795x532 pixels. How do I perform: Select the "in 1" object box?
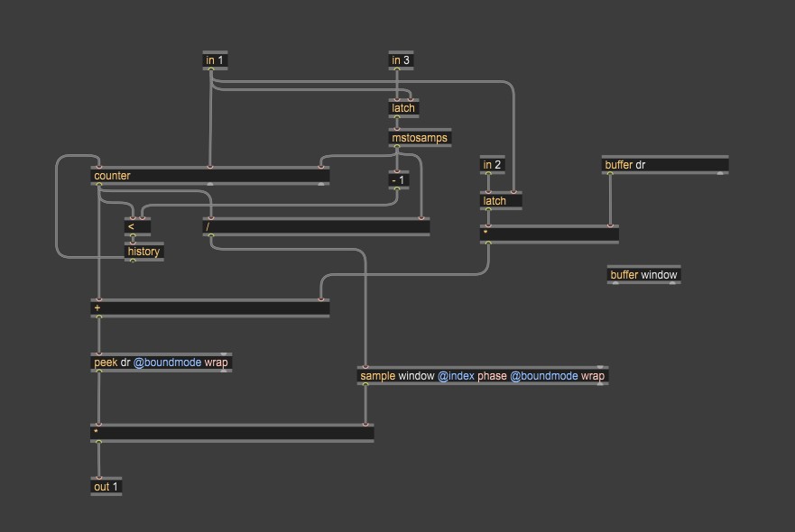[x=215, y=60]
